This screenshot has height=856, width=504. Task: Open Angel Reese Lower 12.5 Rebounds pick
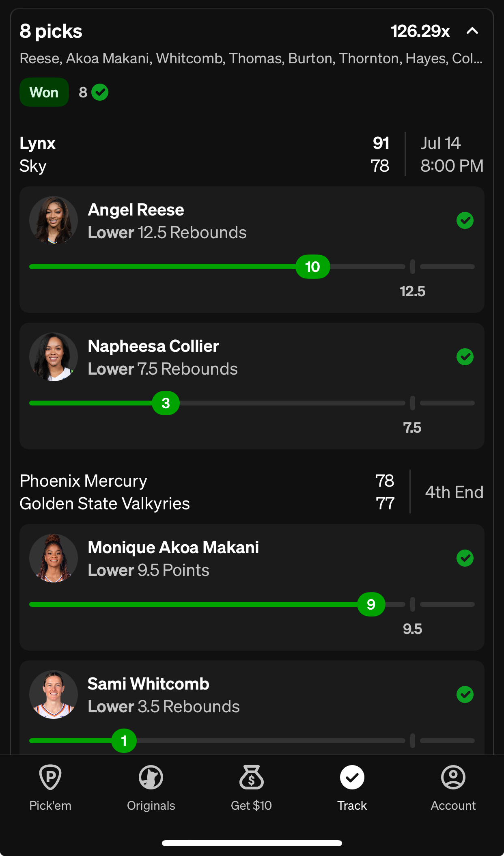pos(252,250)
